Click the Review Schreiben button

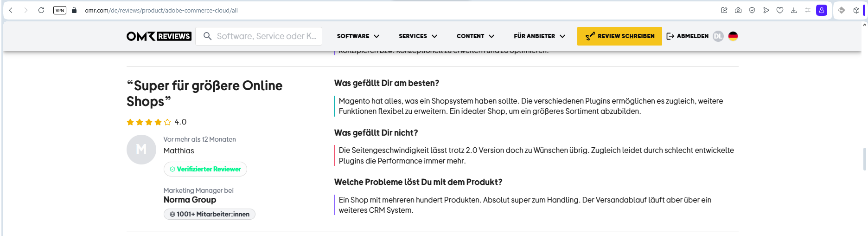click(619, 36)
